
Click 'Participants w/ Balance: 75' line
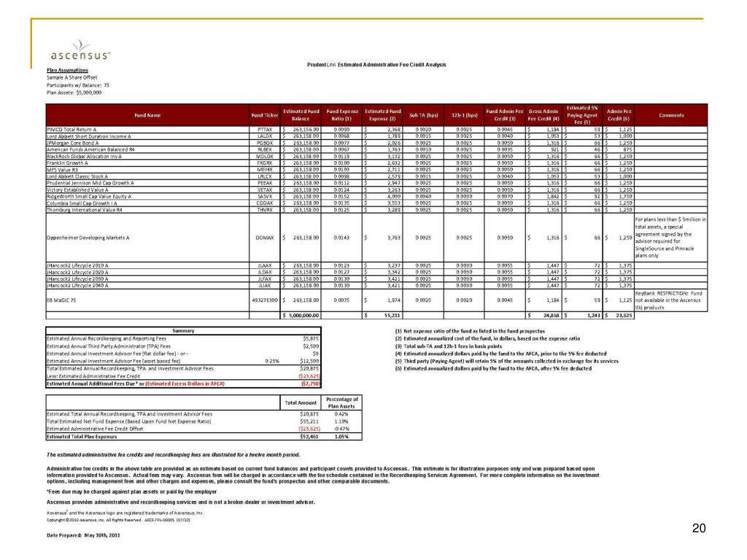coord(77,85)
